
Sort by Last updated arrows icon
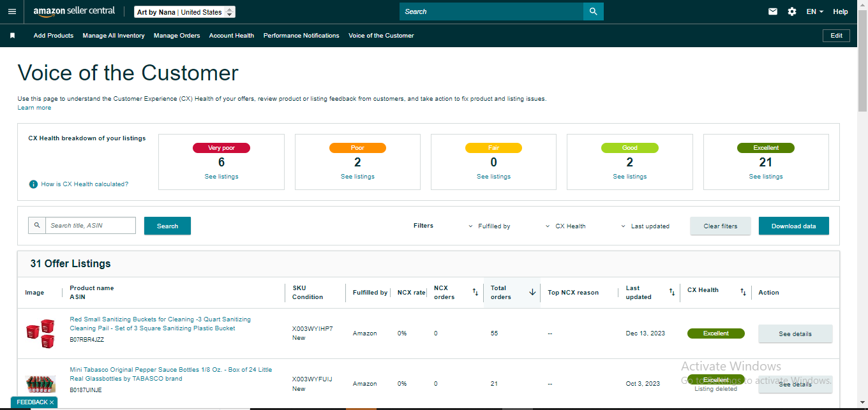[x=672, y=292]
